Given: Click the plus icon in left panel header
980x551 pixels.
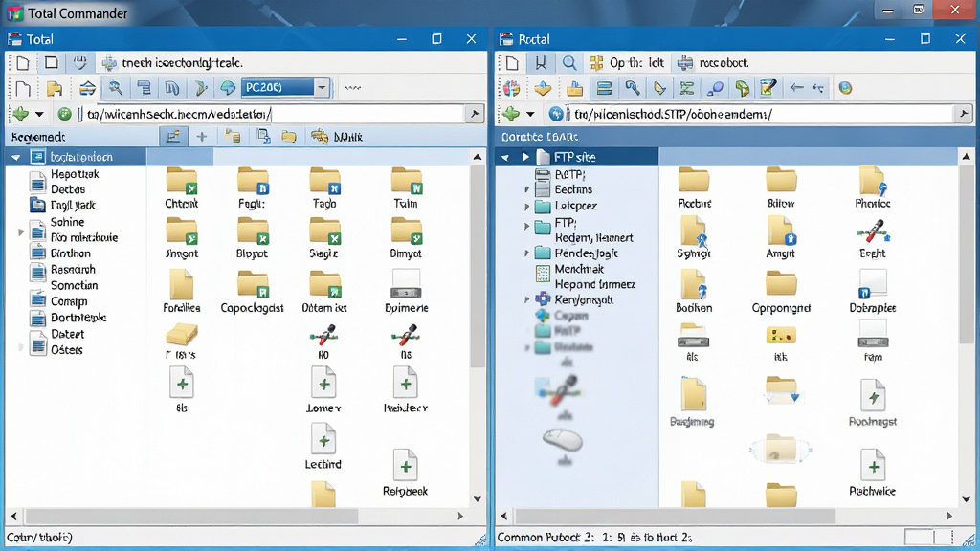Looking at the screenshot, I should coord(202,137).
